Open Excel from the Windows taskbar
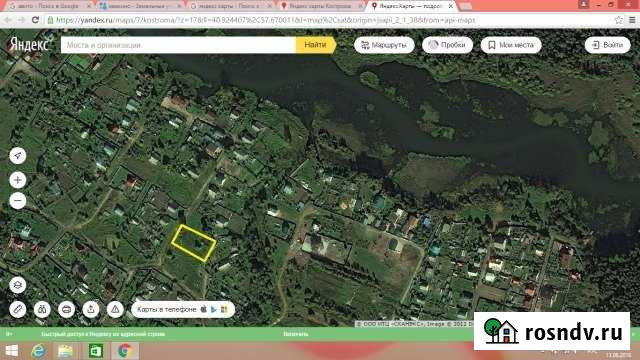The image size is (640, 360). coord(96,351)
